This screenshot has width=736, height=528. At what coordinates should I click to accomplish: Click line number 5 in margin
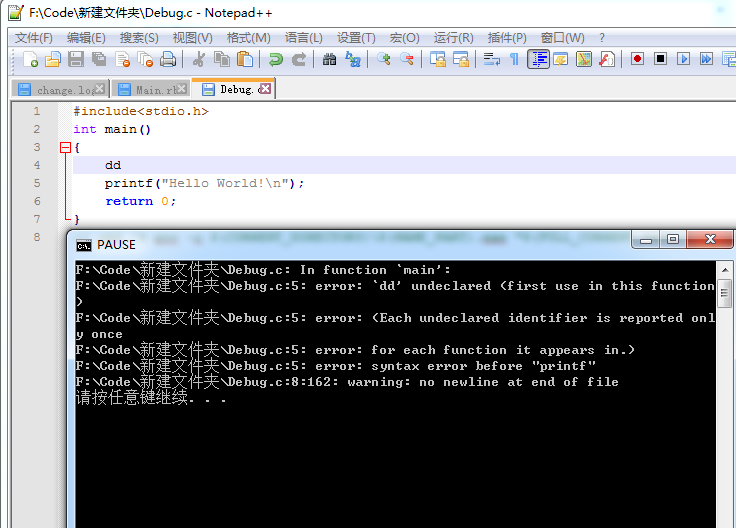(x=37, y=184)
